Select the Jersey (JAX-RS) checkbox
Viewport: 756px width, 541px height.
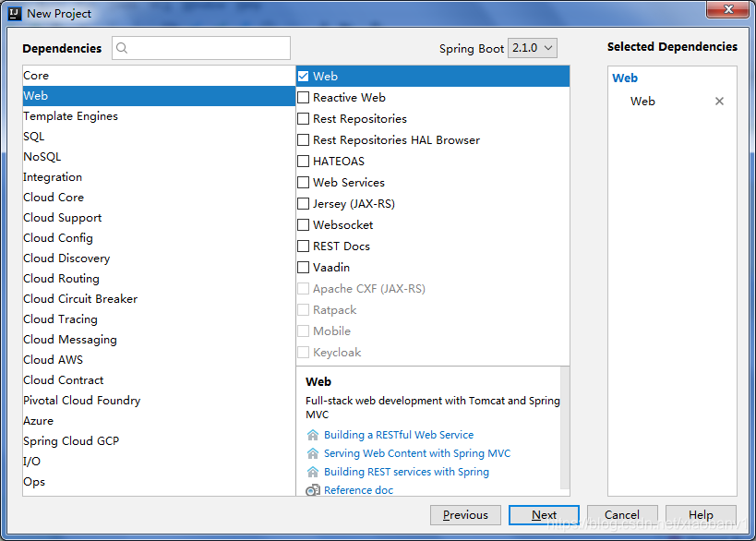click(x=304, y=203)
